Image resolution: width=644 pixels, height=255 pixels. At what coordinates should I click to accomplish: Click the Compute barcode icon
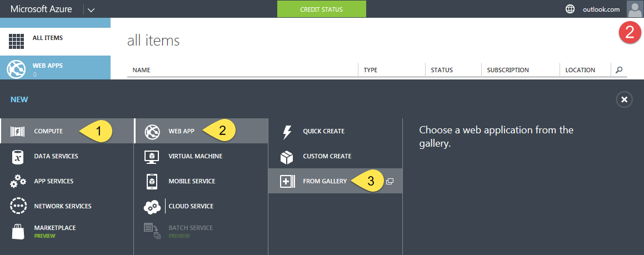pos(17,132)
